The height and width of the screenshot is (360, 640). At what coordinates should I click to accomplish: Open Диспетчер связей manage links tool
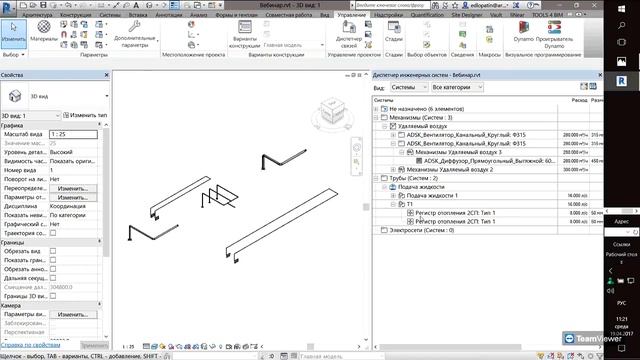tap(349, 34)
